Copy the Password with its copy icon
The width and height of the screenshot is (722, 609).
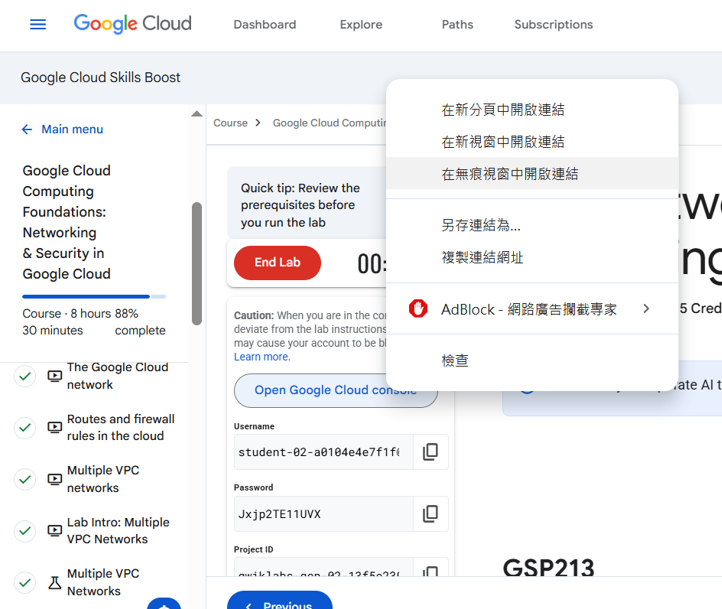click(x=430, y=514)
